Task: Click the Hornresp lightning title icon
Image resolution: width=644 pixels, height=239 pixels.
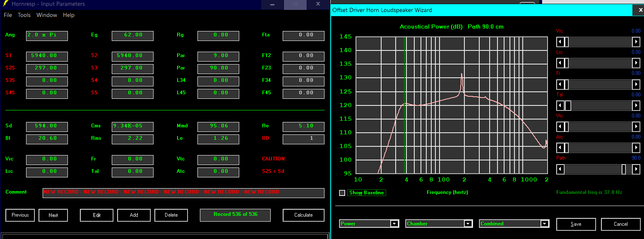Action: (6, 4)
